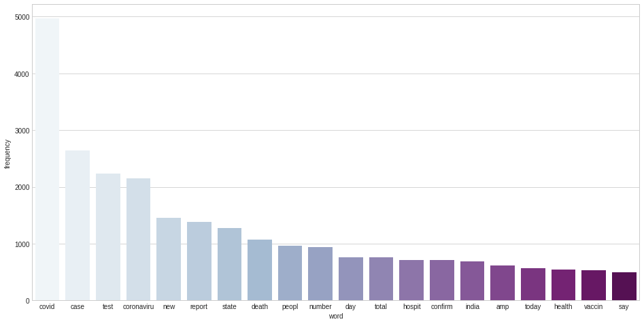Click the 0 y-axis tick label
644x324 pixels.
tap(28, 301)
